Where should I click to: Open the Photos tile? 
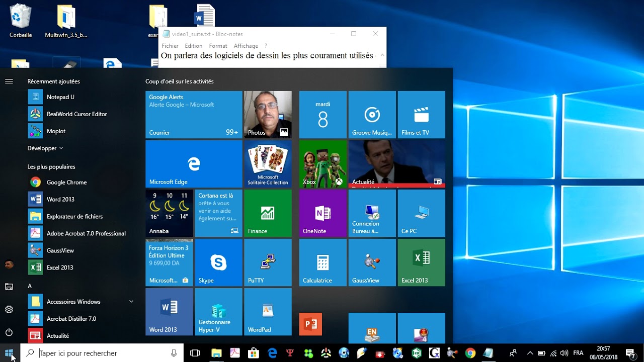click(268, 115)
